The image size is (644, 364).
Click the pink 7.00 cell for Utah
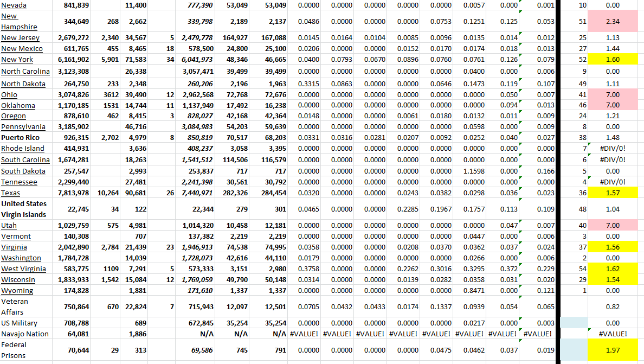[x=613, y=225]
